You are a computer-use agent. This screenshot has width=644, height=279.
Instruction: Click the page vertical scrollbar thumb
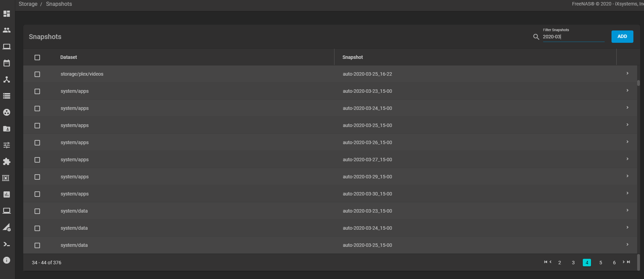tap(638, 262)
